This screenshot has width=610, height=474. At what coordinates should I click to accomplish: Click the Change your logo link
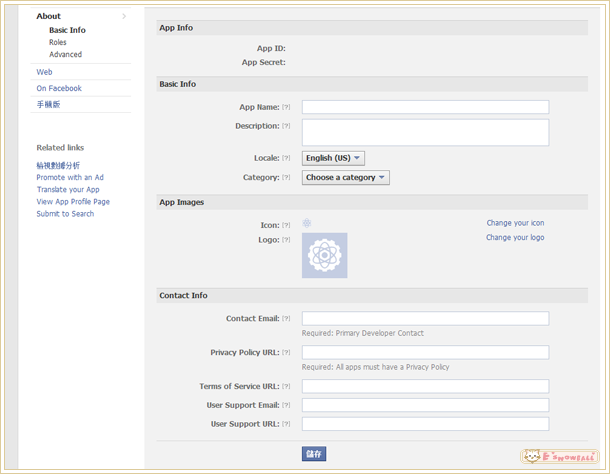[x=515, y=237]
